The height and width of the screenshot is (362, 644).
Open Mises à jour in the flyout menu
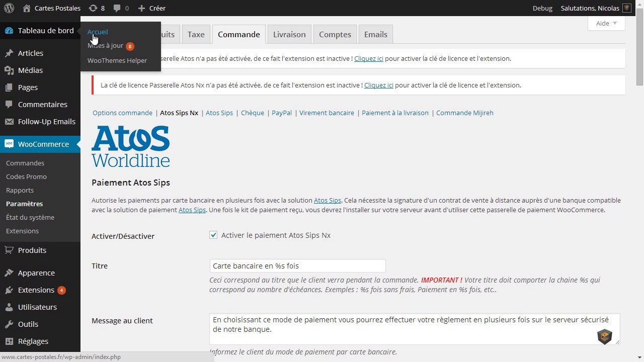(105, 45)
